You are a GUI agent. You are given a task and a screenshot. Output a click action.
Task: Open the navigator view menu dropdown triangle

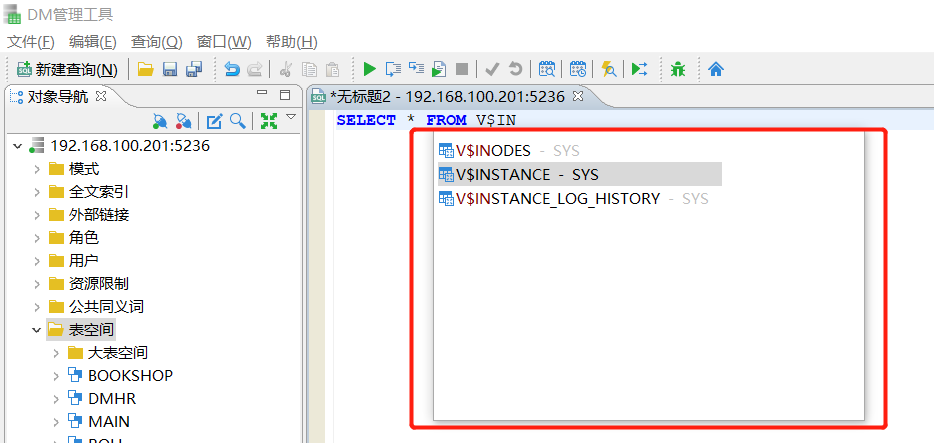click(291, 116)
